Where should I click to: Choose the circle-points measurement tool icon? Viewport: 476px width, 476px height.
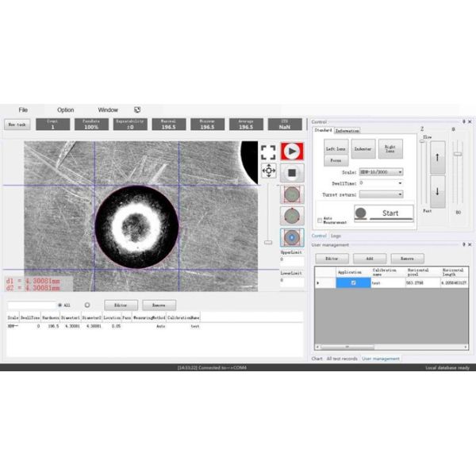click(x=292, y=216)
